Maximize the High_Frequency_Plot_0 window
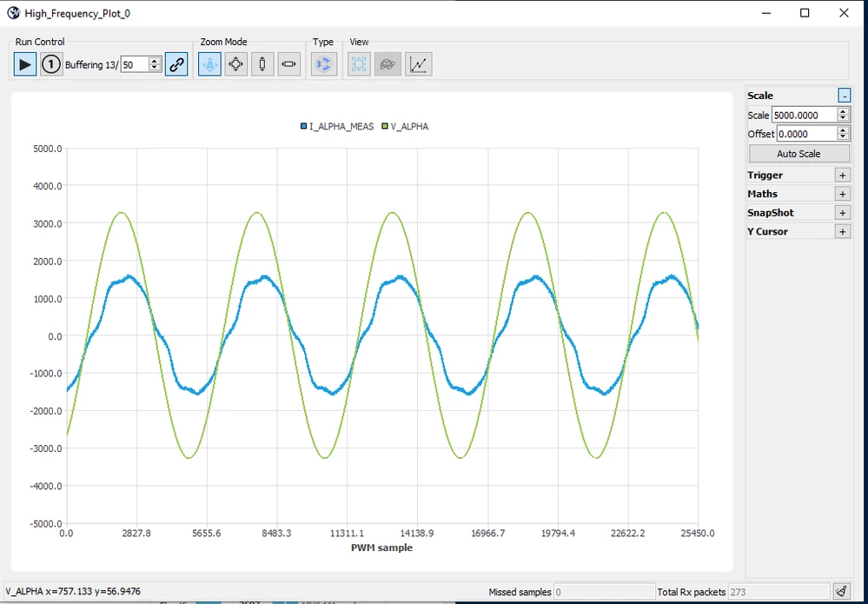868x604 pixels. (805, 13)
